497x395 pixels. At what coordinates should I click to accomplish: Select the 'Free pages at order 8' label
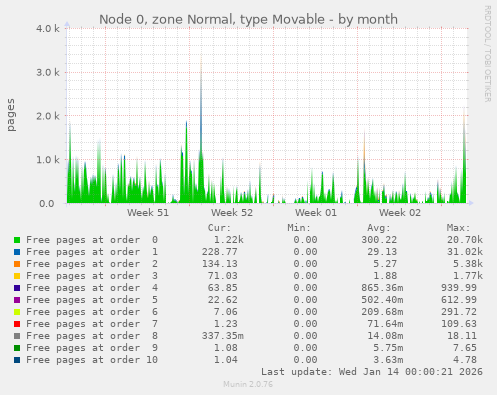[92, 336]
